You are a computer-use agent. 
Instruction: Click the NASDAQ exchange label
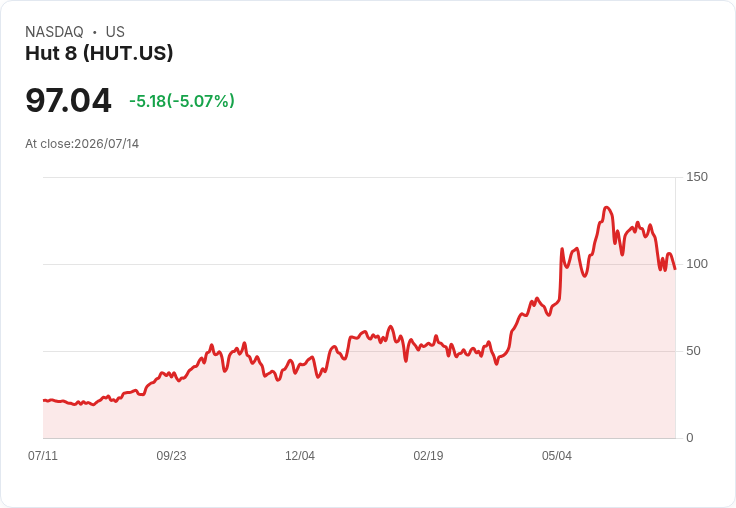point(54,32)
